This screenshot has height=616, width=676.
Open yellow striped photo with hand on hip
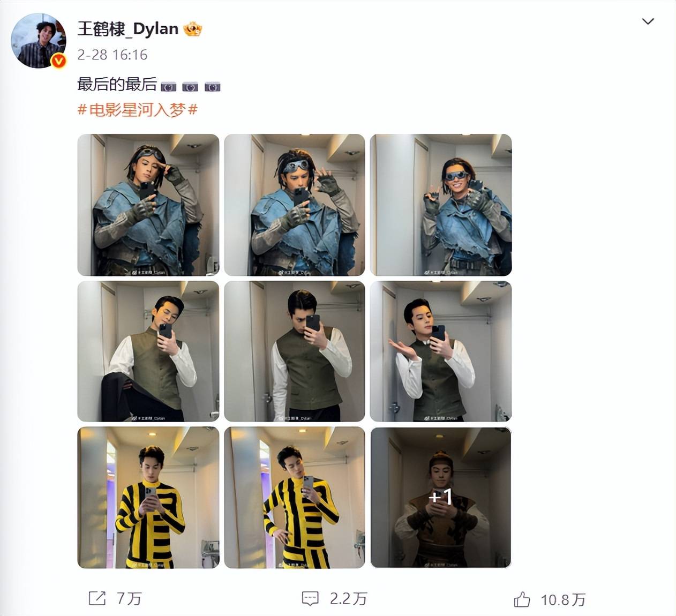click(x=295, y=497)
